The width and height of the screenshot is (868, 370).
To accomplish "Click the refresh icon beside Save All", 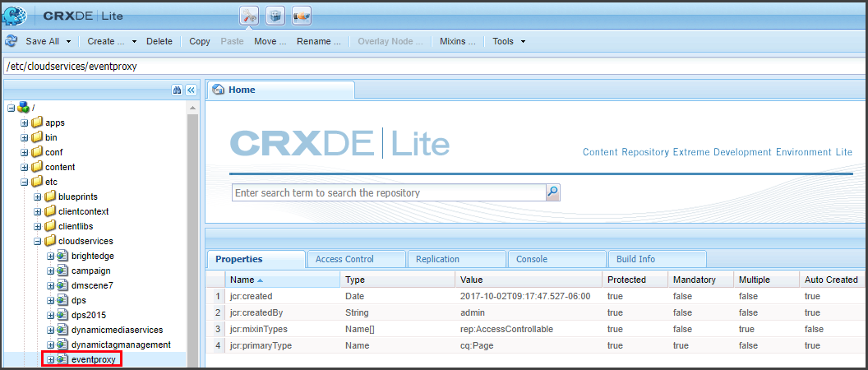I will coord(11,41).
